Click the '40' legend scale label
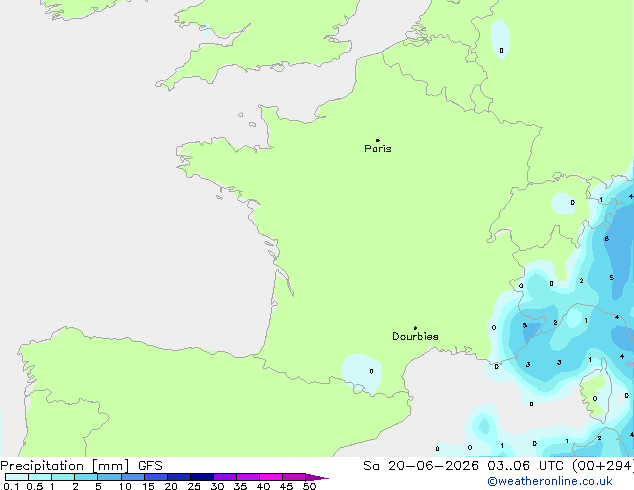 coord(263,486)
